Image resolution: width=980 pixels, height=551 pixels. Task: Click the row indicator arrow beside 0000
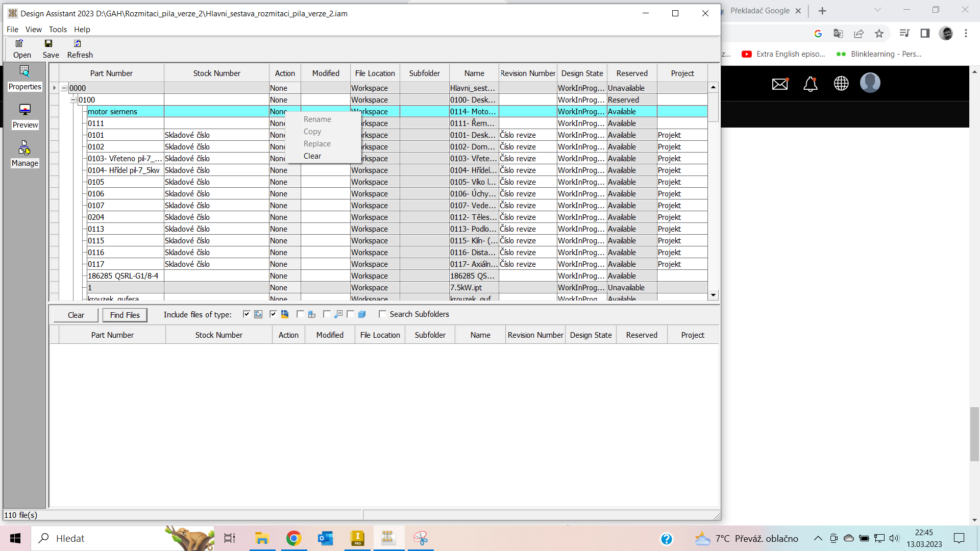point(55,88)
